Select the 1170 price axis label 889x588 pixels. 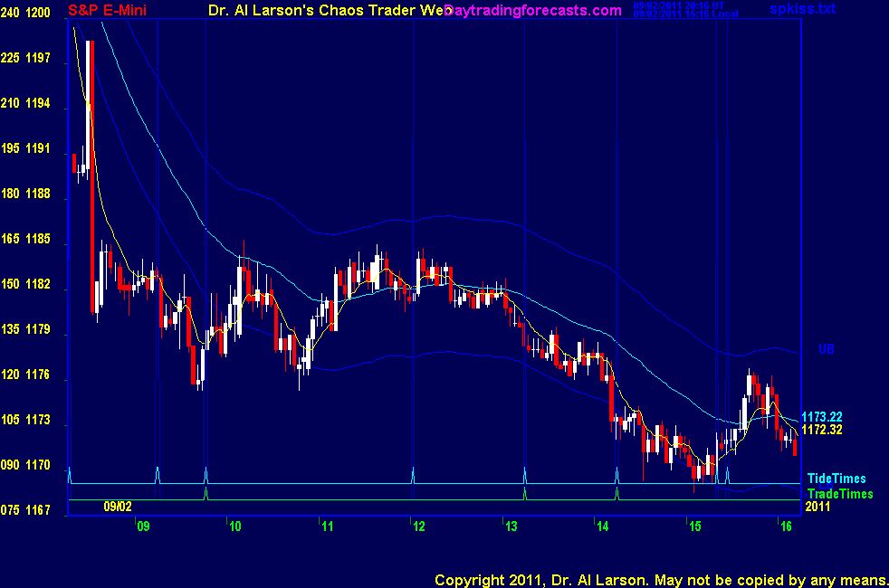38,465
